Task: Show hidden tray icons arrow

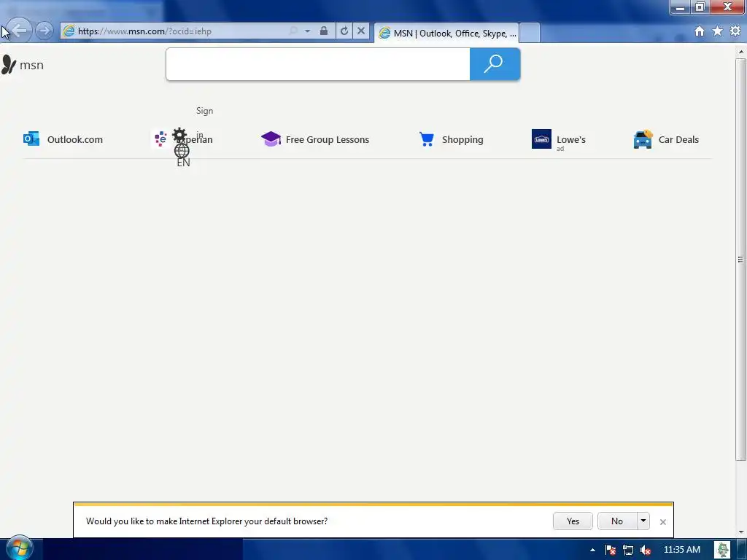Action: (x=592, y=550)
